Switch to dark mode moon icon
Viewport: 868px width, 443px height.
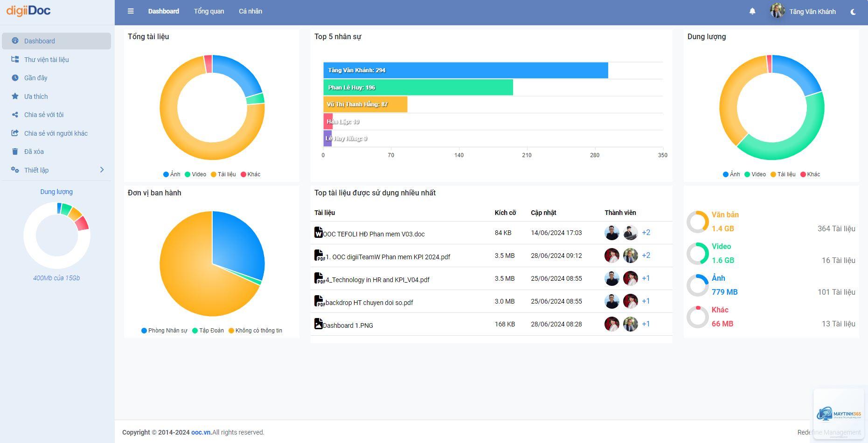853,12
